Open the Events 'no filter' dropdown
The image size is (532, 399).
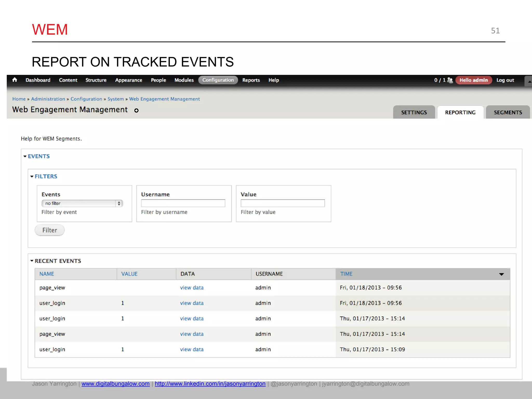tap(82, 203)
